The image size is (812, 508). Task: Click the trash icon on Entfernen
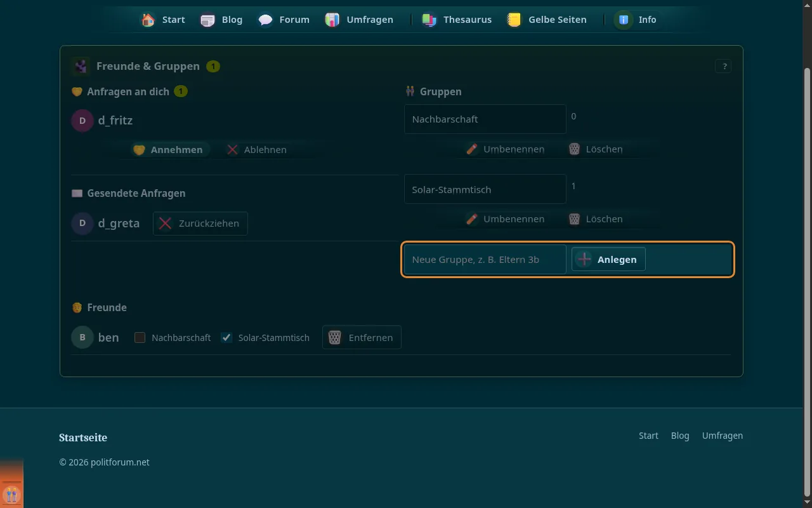pos(335,337)
